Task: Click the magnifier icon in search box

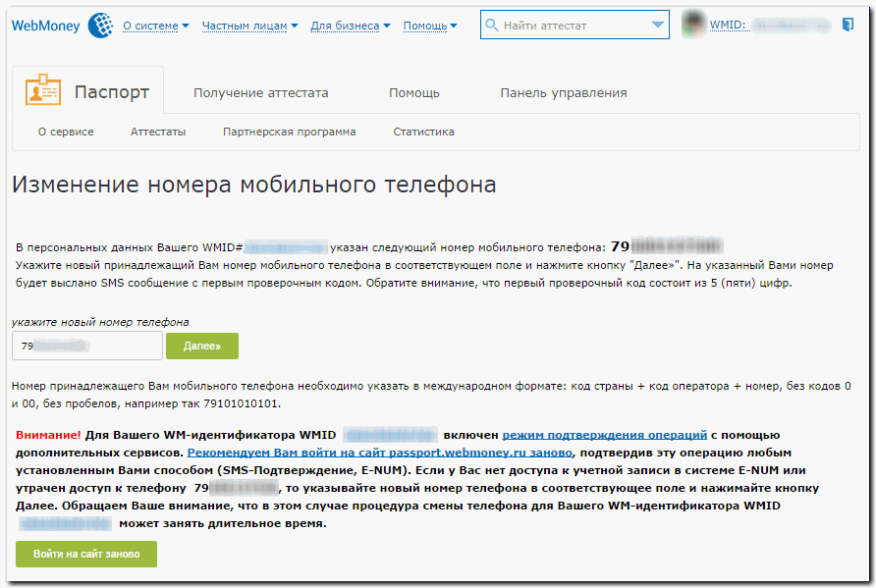Action: (x=492, y=26)
